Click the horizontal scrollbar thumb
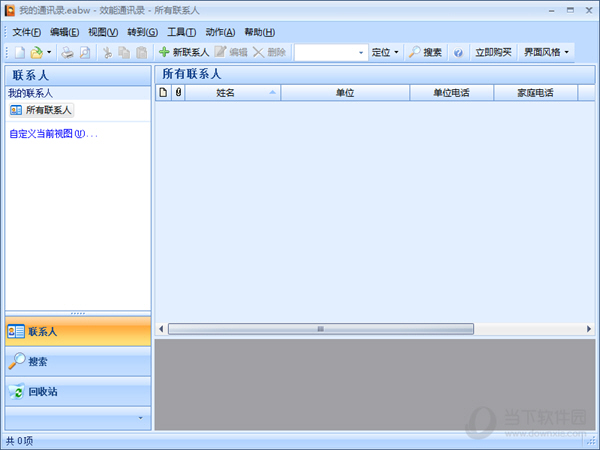 pyautogui.click(x=321, y=329)
